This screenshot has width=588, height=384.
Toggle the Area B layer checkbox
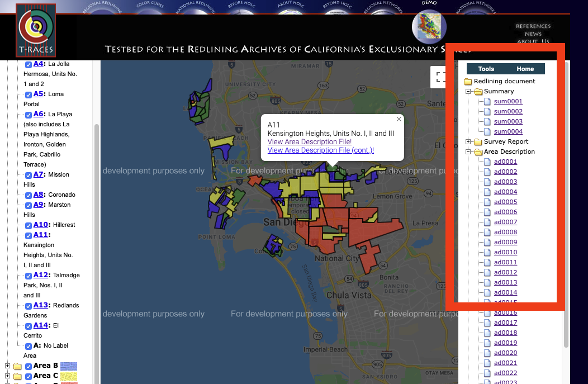pos(28,366)
